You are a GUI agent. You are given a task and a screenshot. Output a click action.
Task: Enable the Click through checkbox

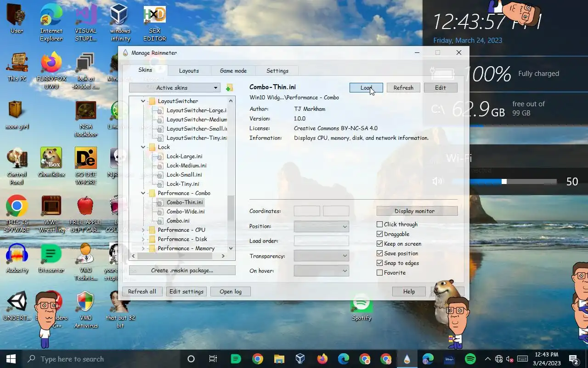pos(379,224)
